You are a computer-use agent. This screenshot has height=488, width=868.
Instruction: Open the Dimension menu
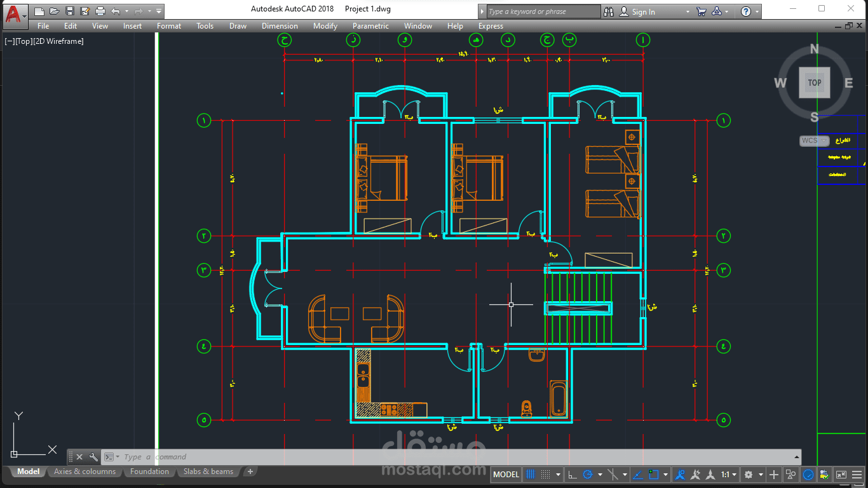tap(280, 26)
